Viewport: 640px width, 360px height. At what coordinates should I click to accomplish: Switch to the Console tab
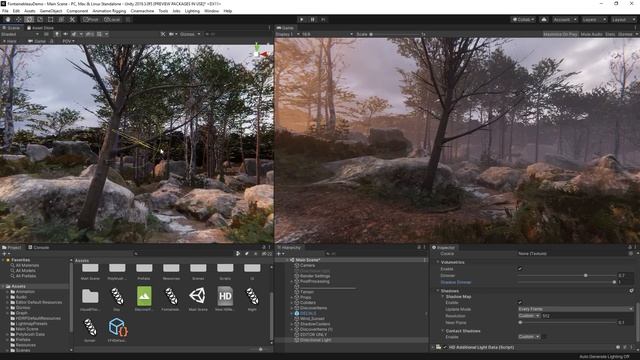coord(39,247)
